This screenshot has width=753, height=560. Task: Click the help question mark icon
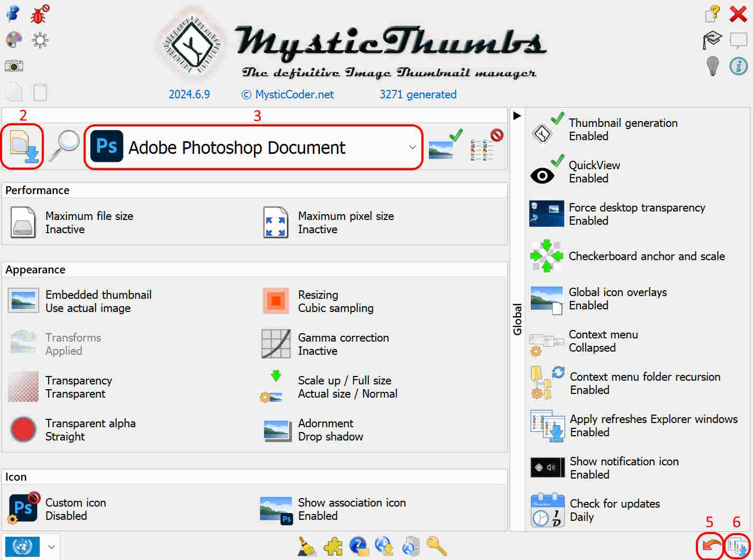click(713, 14)
